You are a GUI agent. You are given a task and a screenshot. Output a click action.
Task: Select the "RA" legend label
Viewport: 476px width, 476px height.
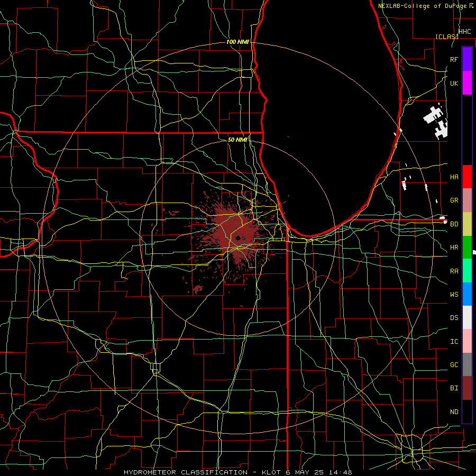coord(454,271)
